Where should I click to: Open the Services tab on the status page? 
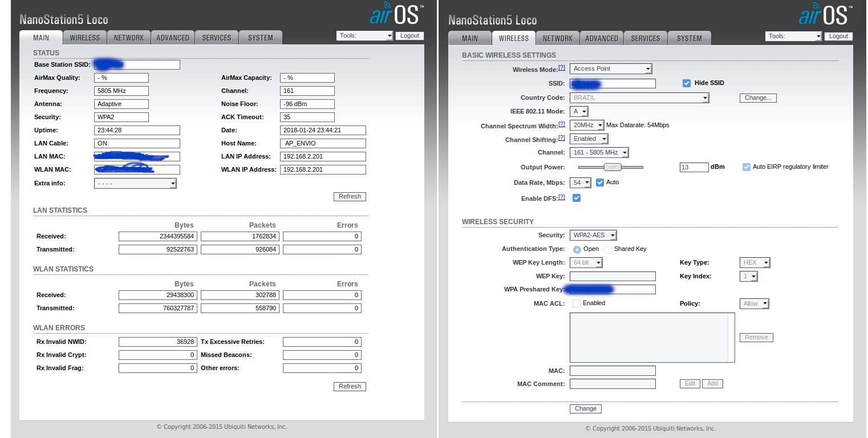coord(217,38)
